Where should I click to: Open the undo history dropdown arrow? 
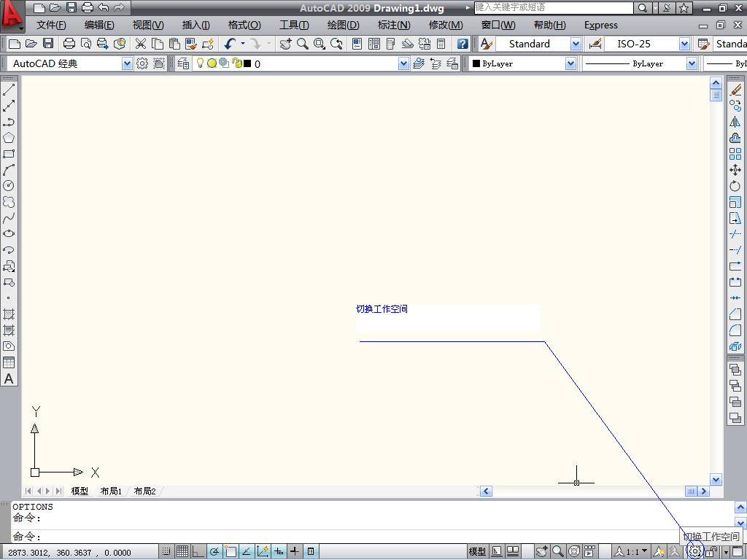pos(242,43)
